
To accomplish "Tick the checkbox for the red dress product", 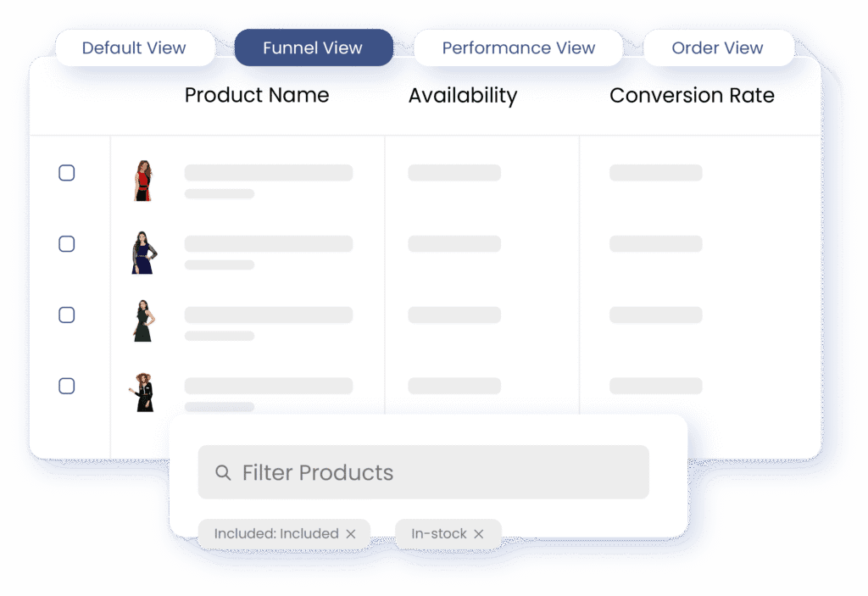I will pos(66,173).
